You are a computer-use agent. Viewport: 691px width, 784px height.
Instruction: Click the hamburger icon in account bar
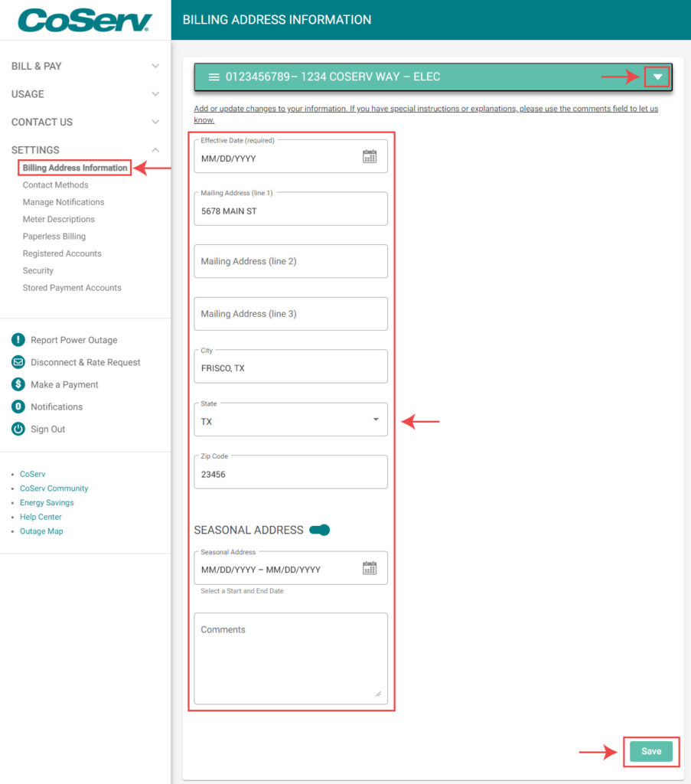(214, 77)
